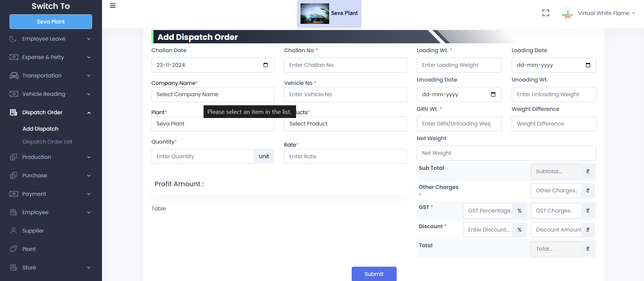Focus the Enter Challan No. field
Image resolution: width=644 pixels, height=281 pixels.
pos(345,65)
